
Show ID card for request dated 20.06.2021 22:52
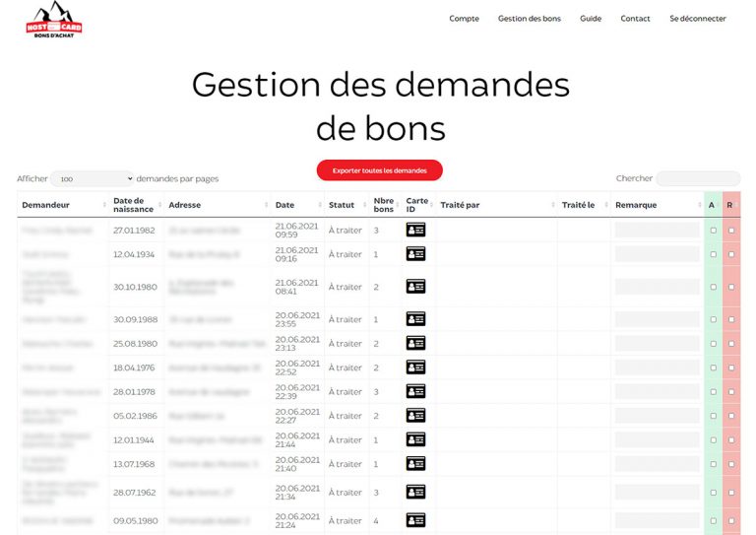[415, 368]
